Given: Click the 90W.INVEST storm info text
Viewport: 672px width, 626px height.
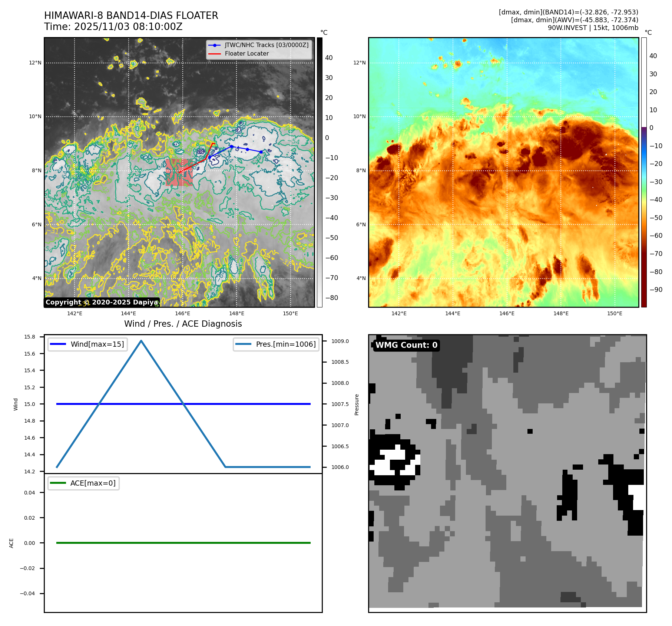Looking at the screenshot, I should (x=593, y=28).
